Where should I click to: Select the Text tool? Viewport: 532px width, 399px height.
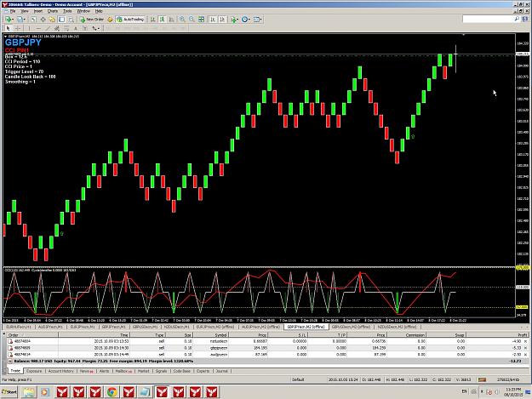76,28
